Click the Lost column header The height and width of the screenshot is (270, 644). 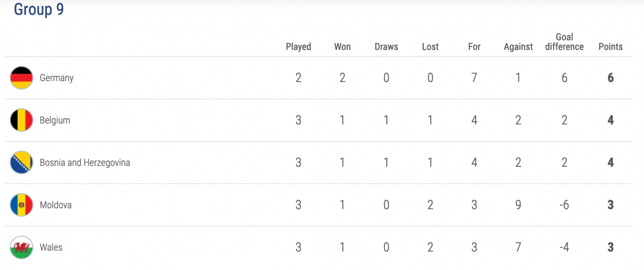click(x=430, y=47)
